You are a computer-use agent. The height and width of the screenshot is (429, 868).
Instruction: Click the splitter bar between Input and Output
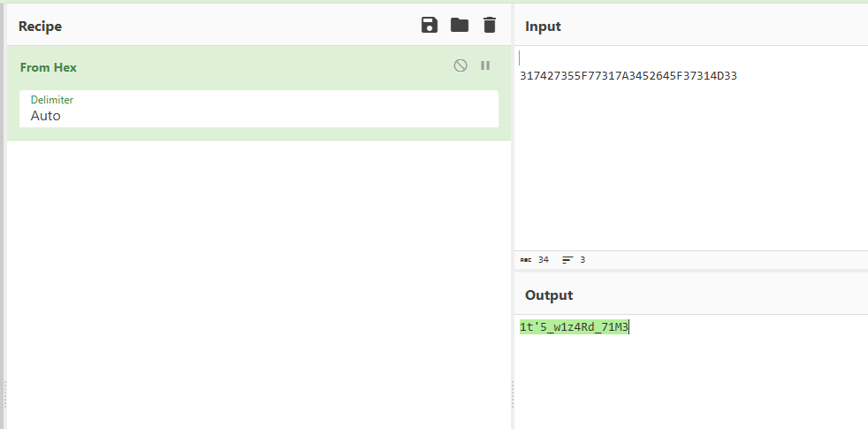click(689, 271)
